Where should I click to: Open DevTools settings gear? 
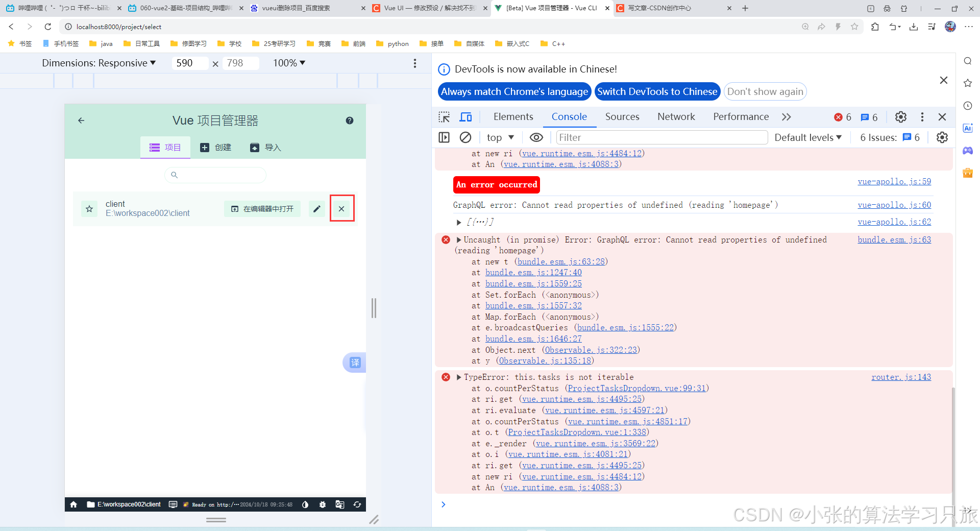point(900,117)
